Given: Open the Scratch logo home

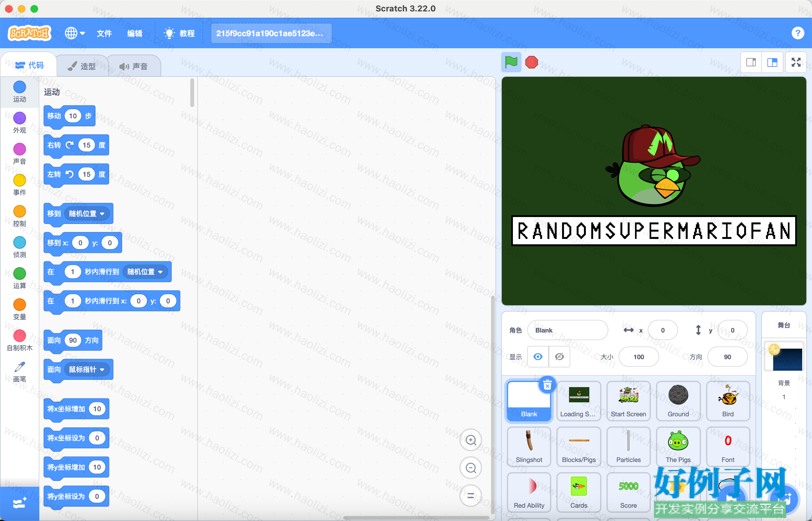Looking at the screenshot, I should click(29, 33).
